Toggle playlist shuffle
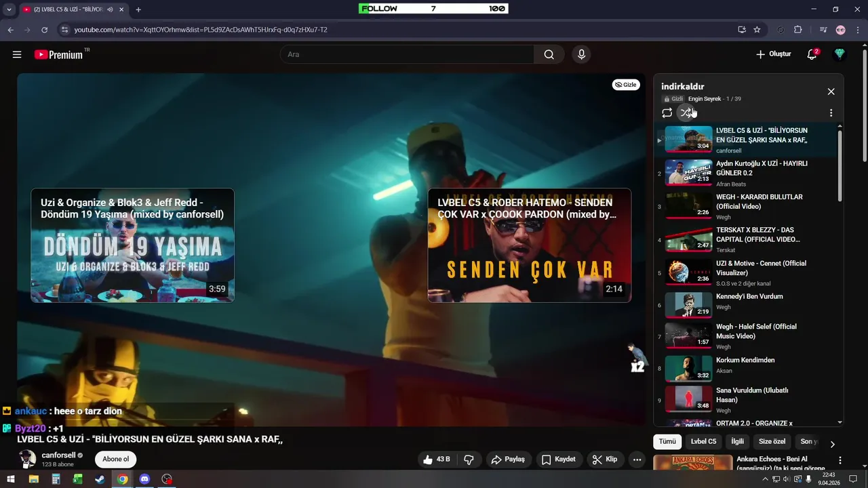The image size is (868, 488). coord(686,113)
